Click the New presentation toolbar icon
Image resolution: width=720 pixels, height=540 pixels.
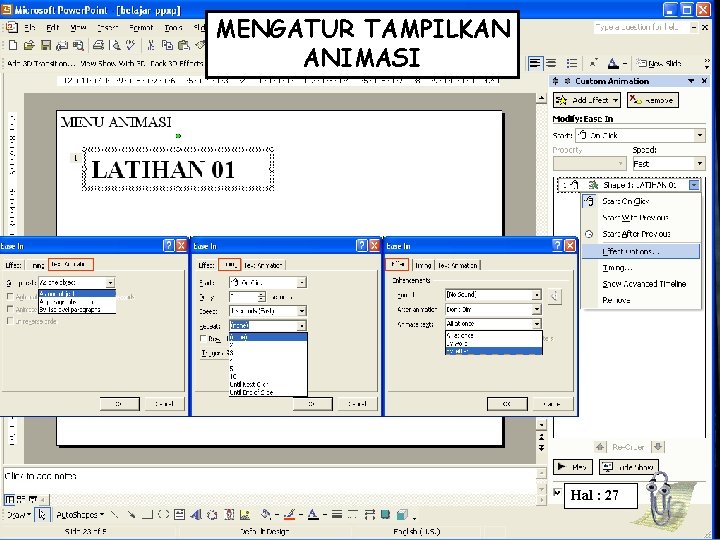click(13, 45)
